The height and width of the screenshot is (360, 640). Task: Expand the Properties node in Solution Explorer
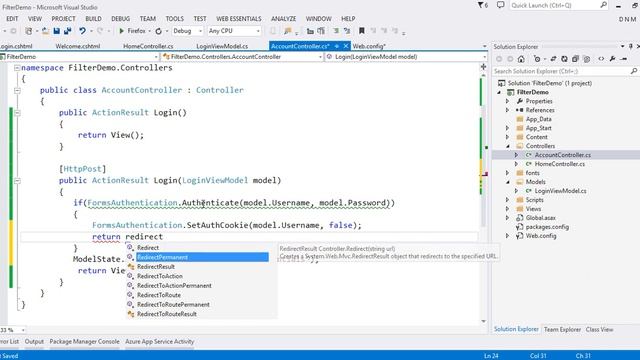[x=507, y=101]
